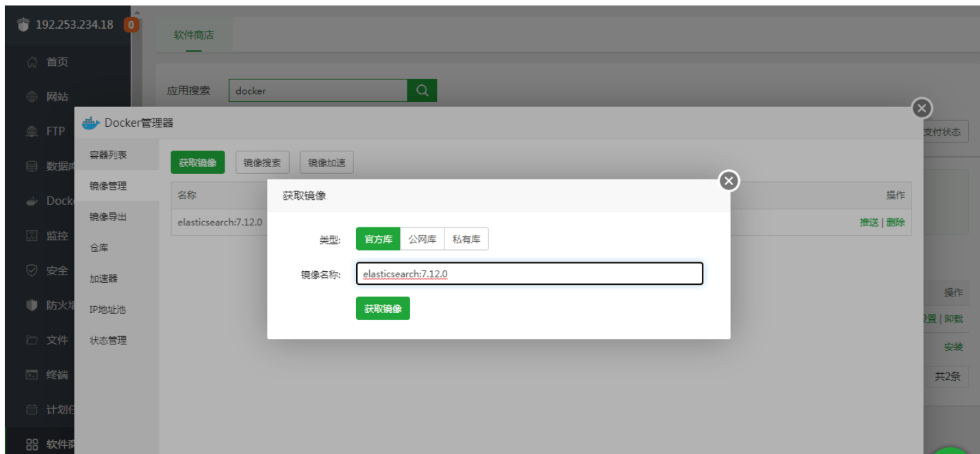Click the 获取镜像 button above image table
This screenshot has width=980, height=454.
click(198, 162)
